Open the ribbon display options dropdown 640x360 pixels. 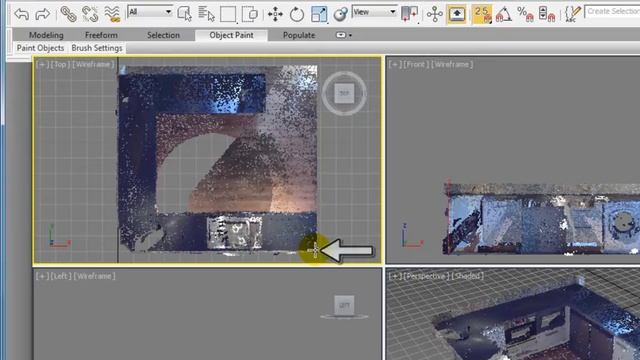coord(344,35)
